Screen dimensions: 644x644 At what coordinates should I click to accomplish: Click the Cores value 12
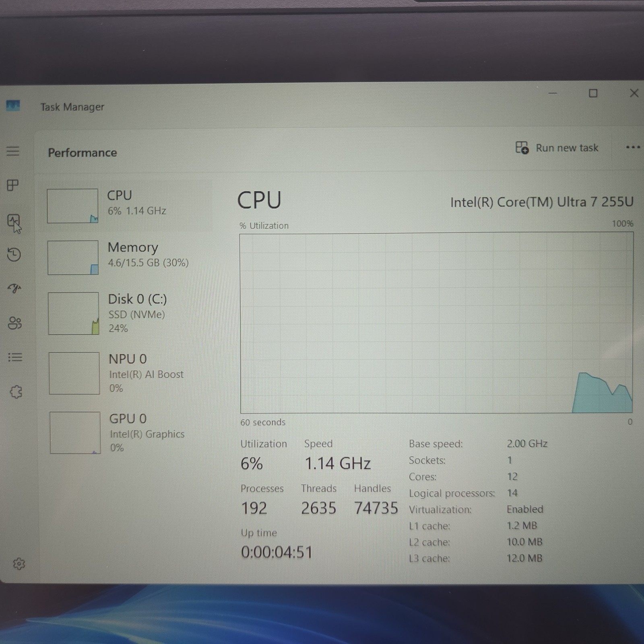(512, 477)
